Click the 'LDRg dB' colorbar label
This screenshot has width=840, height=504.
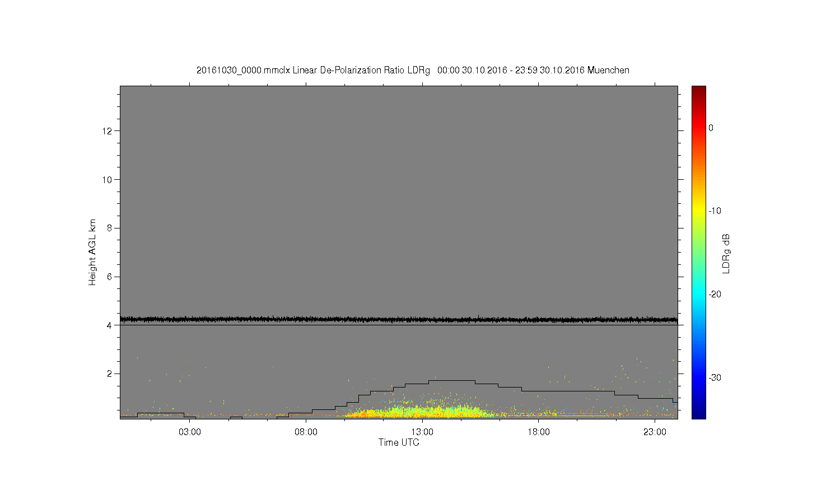click(x=726, y=253)
